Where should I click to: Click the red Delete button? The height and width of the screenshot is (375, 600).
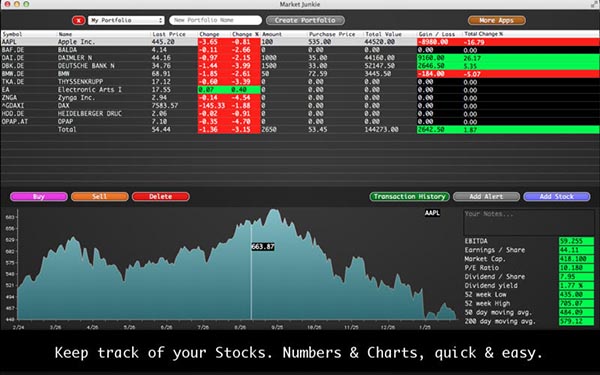pos(161,197)
